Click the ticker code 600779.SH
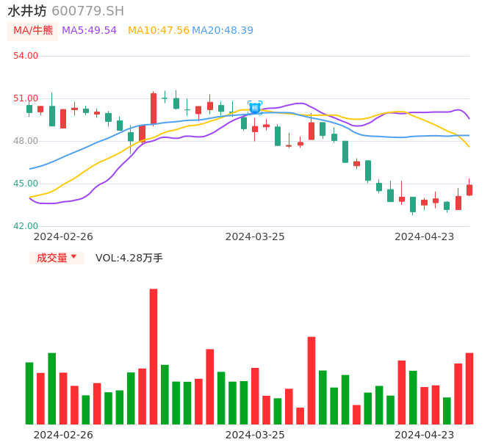 (87, 11)
